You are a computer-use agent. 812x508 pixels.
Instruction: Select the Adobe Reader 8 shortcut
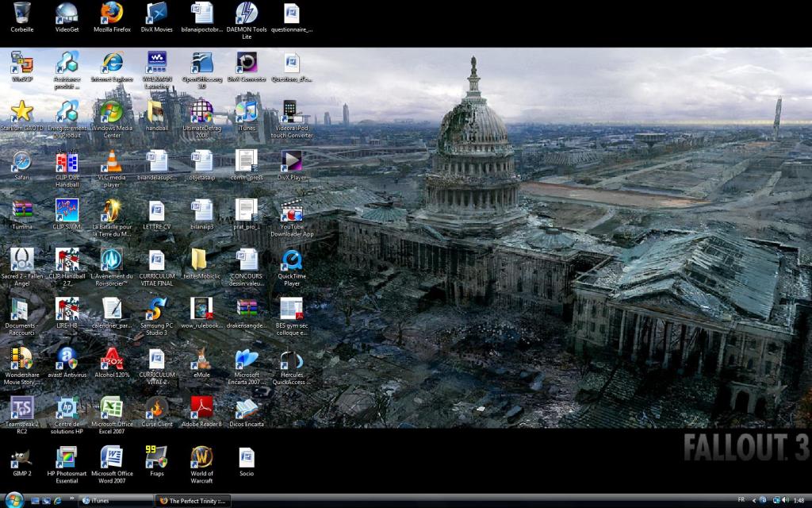pos(202,411)
